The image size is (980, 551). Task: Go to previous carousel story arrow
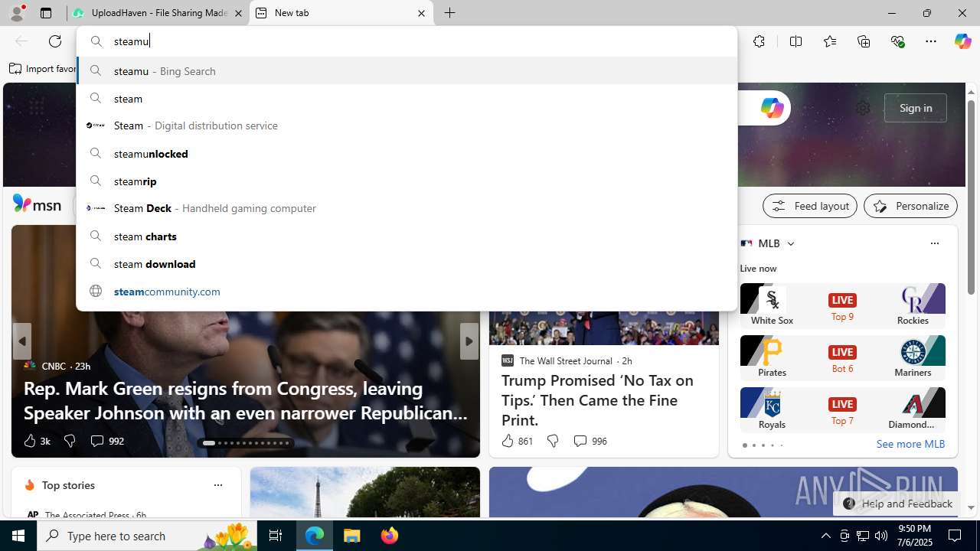[21, 341]
